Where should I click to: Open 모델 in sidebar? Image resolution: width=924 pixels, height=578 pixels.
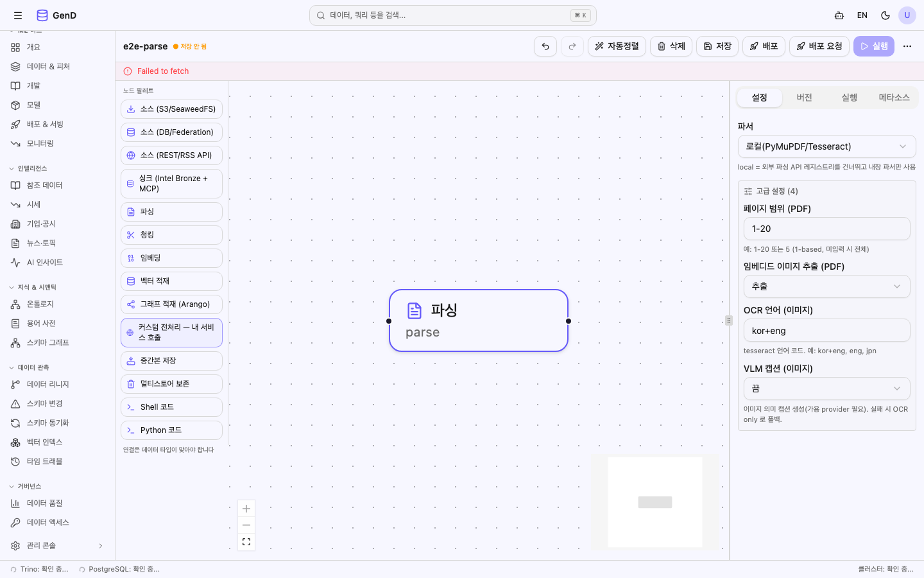tap(58, 105)
